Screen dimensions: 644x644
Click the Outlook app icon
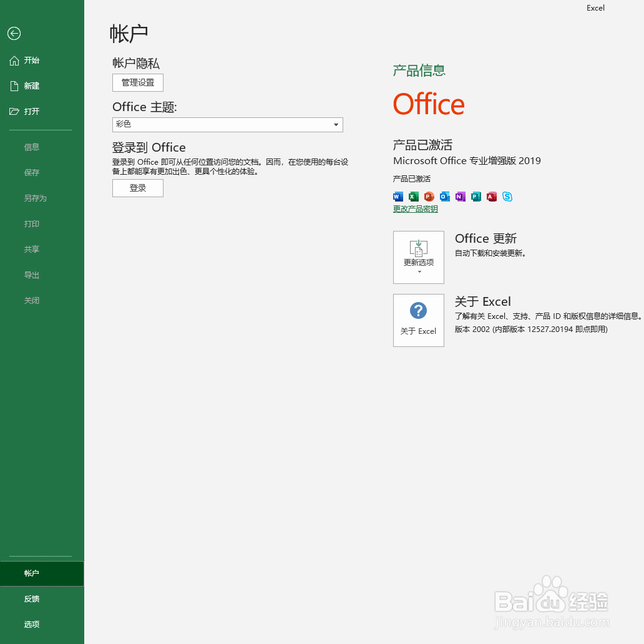tap(444, 197)
